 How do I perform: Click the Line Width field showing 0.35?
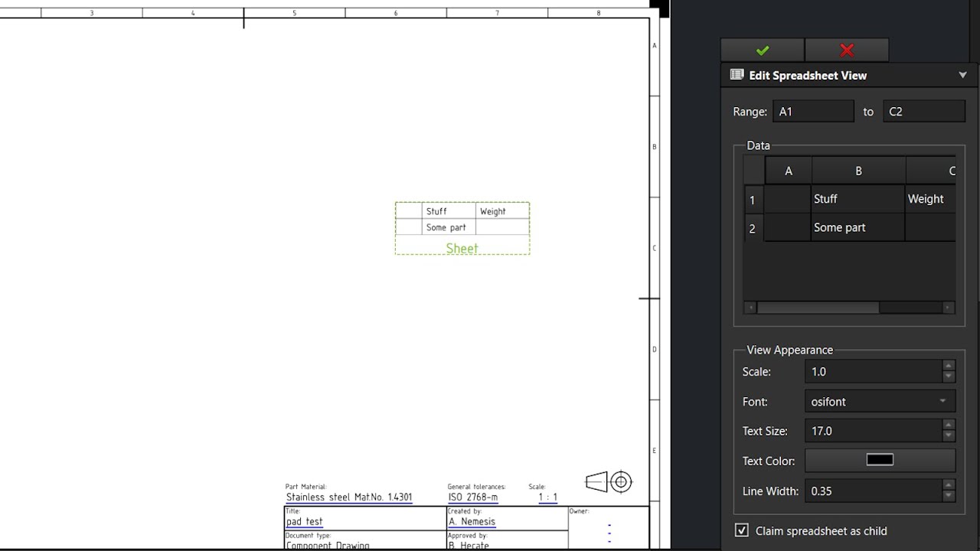pyautogui.click(x=874, y=491)
